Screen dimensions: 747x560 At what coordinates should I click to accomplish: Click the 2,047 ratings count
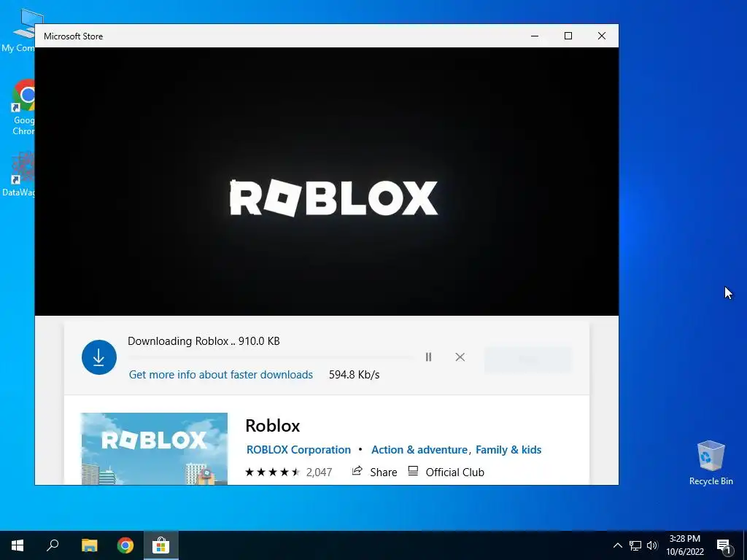tap(319, 472)
